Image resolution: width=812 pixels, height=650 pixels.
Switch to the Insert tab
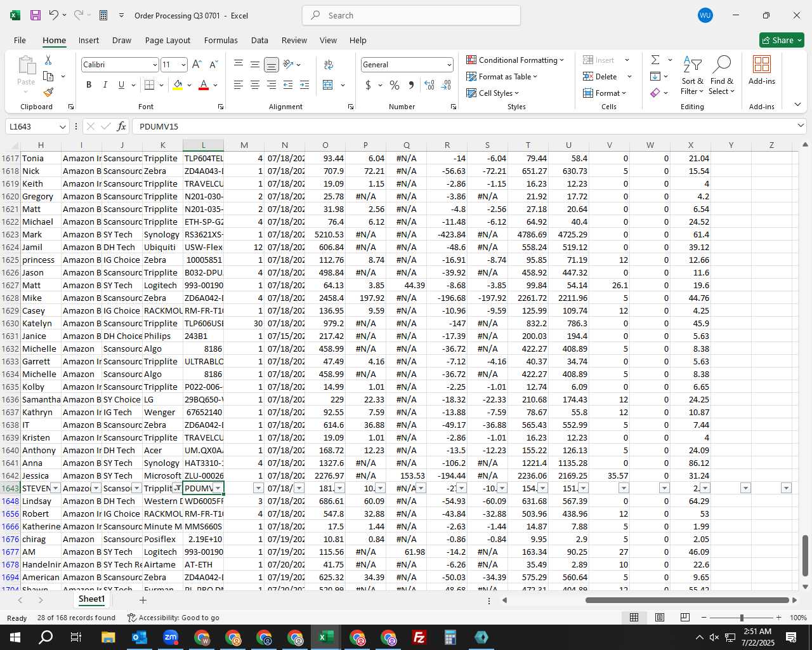tap(89, 40)
